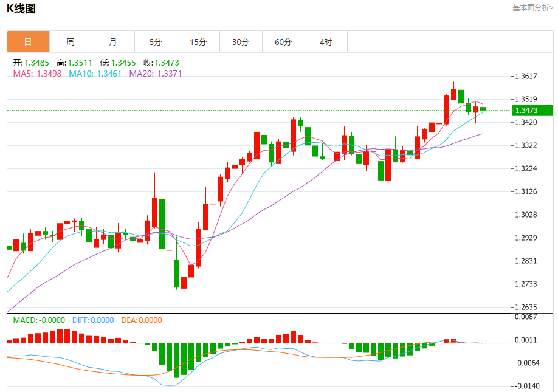Click the 开 opening price value
Viewport: 558px width, 392px height.
pos(31,63)
